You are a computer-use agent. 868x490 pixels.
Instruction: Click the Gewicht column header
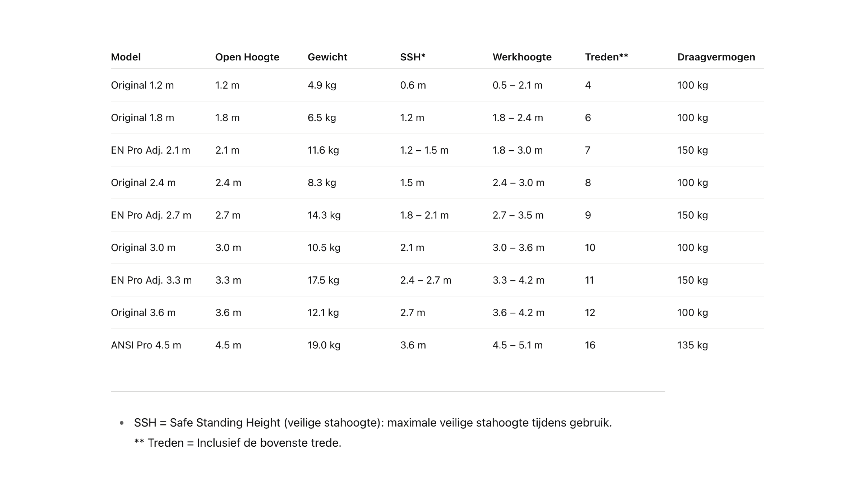pos(327,57)
